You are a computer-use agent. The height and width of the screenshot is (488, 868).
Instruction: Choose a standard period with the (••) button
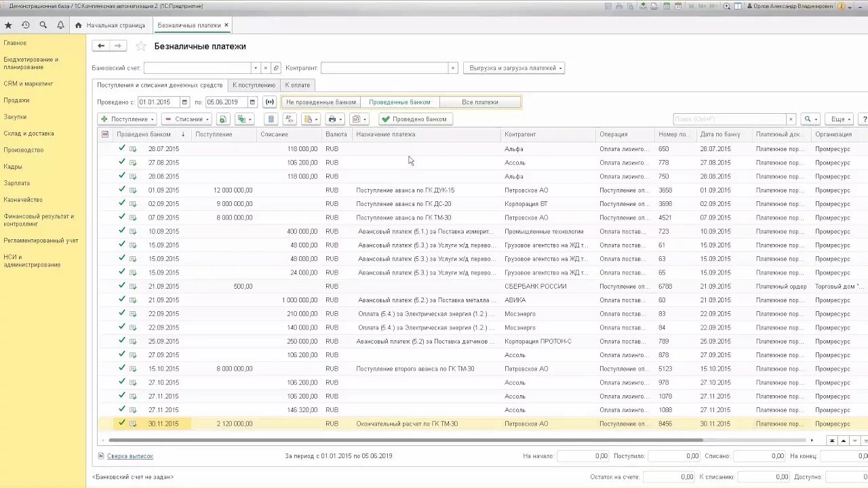pyautogui.click(x=270, y=102)
